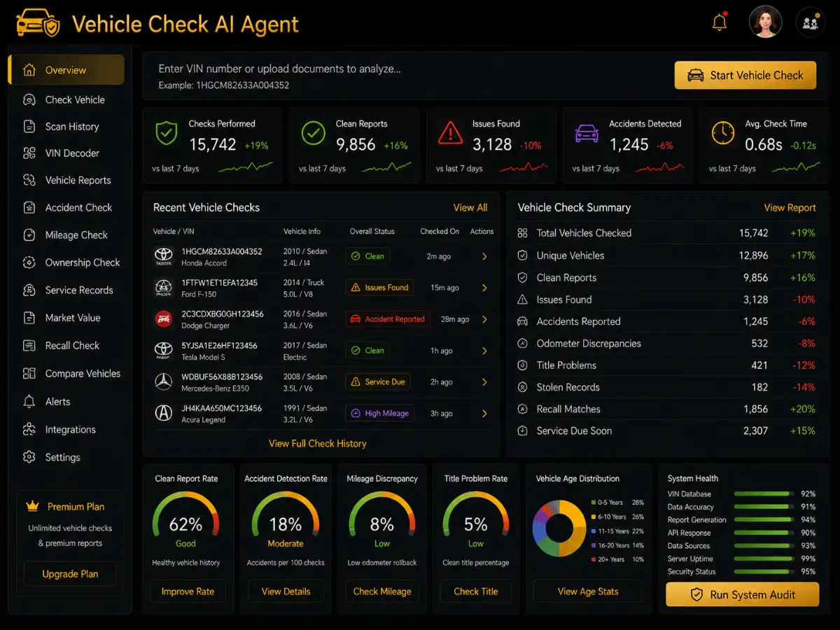Image resolution: width=840 pixels, height=630 pixels.
Task: Click VIN text 1HGCM82633A004352 in table
Action: pyautogui.click(x=222, y=251)
